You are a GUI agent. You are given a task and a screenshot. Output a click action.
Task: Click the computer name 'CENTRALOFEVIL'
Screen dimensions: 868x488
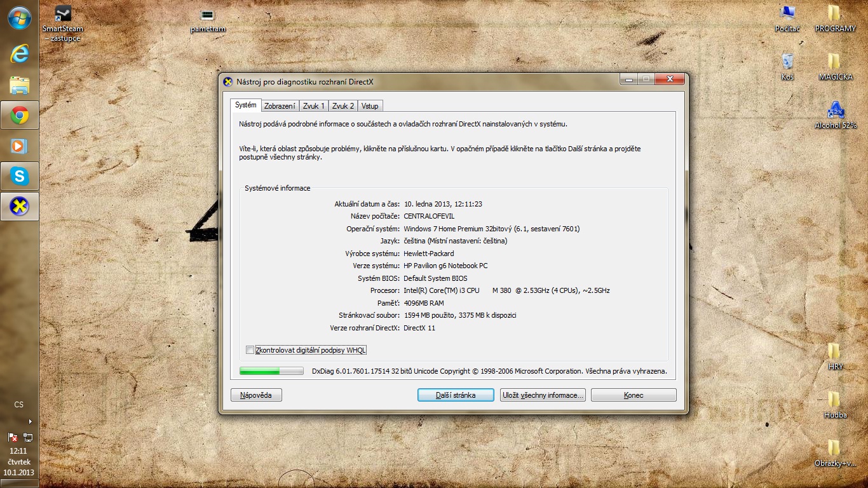pyautogui.click(x=429, y=216)
